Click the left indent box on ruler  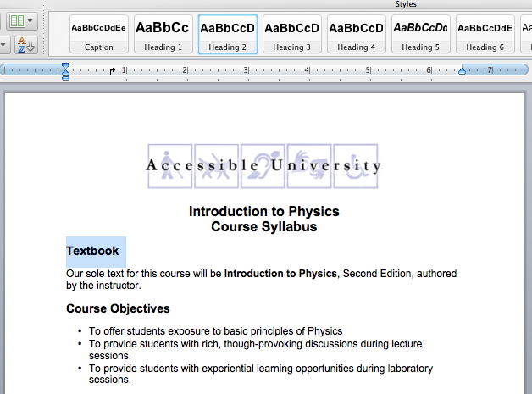click(65, 78)
